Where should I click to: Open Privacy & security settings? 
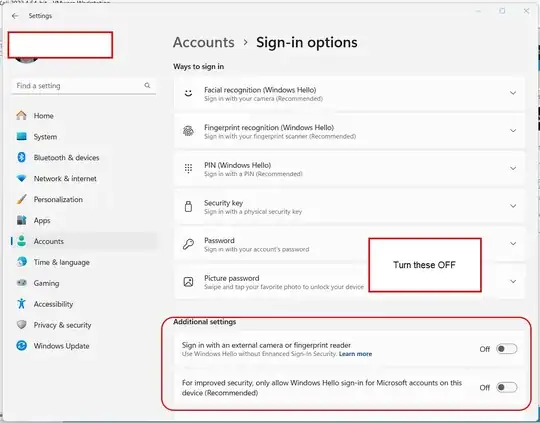click(x=84, y=324)
